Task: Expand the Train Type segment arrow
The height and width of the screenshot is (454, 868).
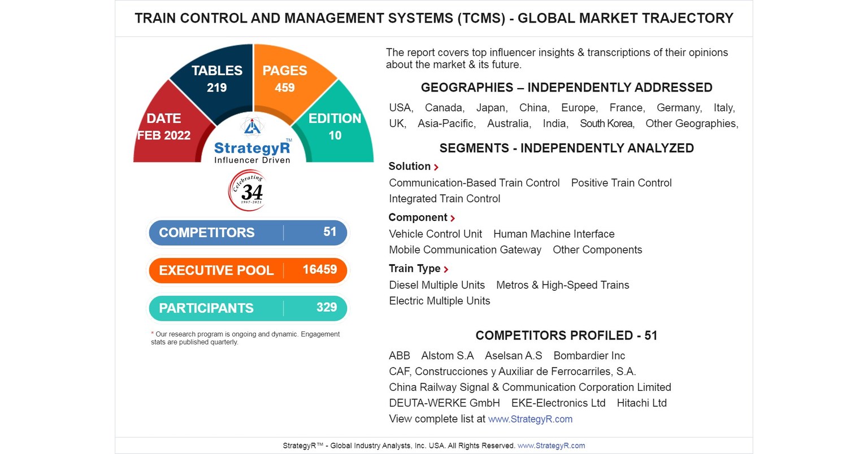Action: click(x=447, y=269)
